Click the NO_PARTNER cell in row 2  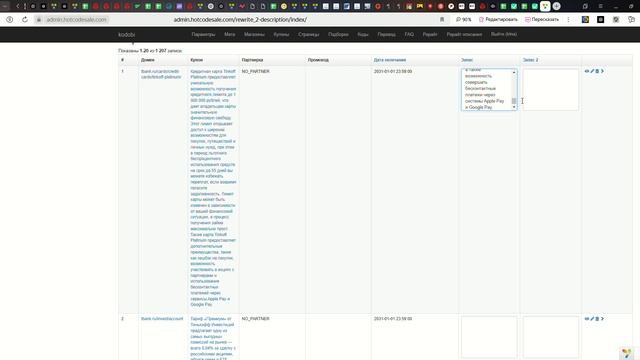pyautogui.click(x=256, y=319)
